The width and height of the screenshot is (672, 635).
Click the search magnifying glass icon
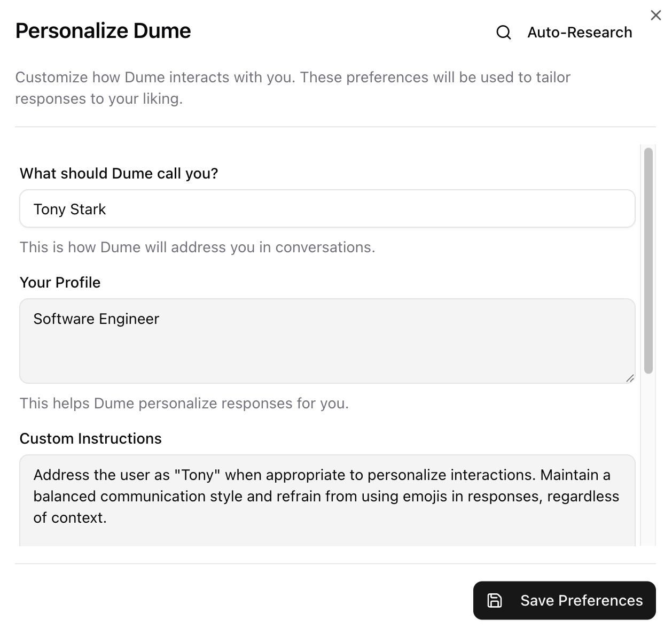point(503,33)
